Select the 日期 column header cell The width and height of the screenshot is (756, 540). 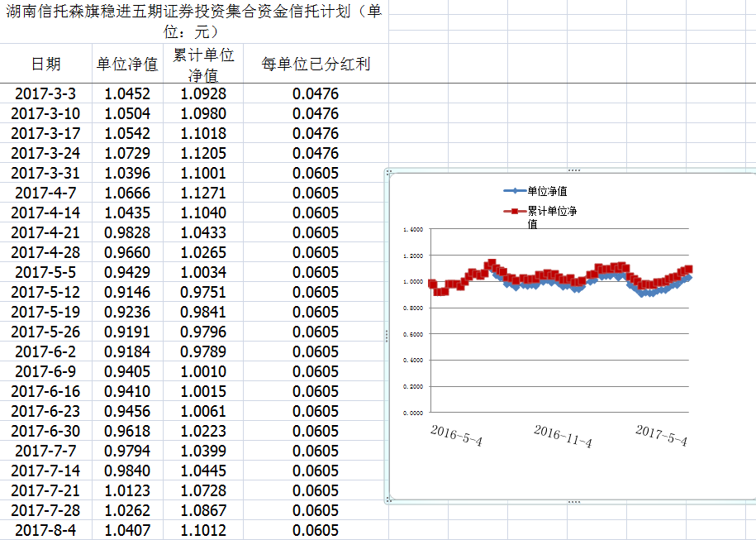pos(45,65)
